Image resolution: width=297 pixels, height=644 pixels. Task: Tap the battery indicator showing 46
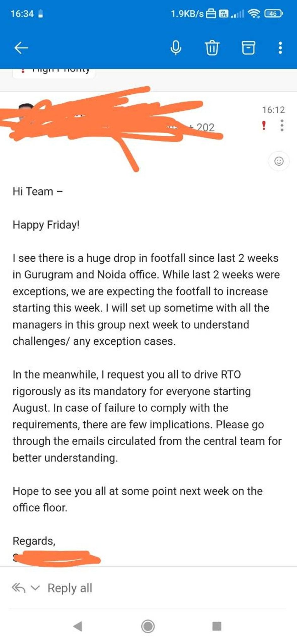[272, 14]
